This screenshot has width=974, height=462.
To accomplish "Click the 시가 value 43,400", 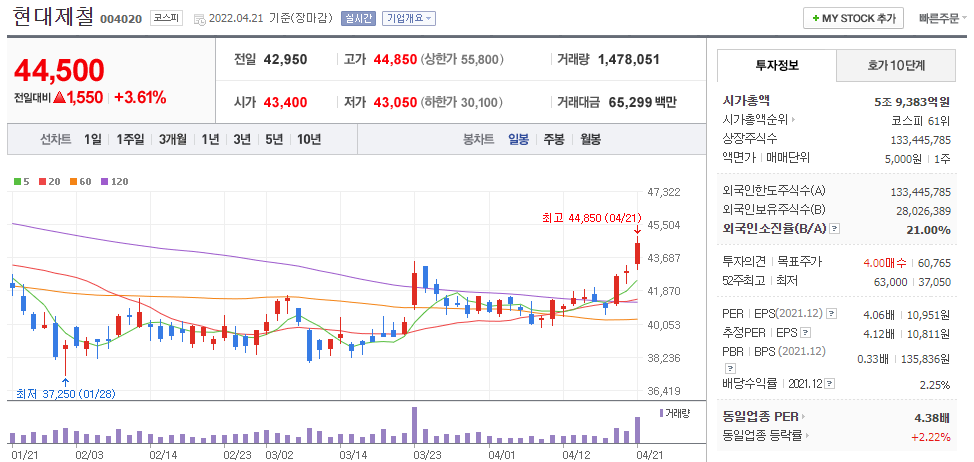I will 285,102.
